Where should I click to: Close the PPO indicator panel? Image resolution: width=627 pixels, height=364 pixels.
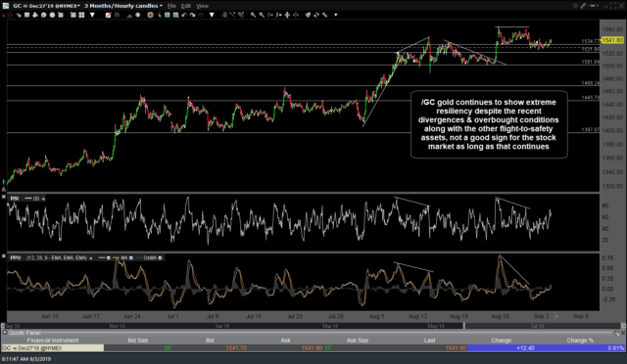(4, 256)
